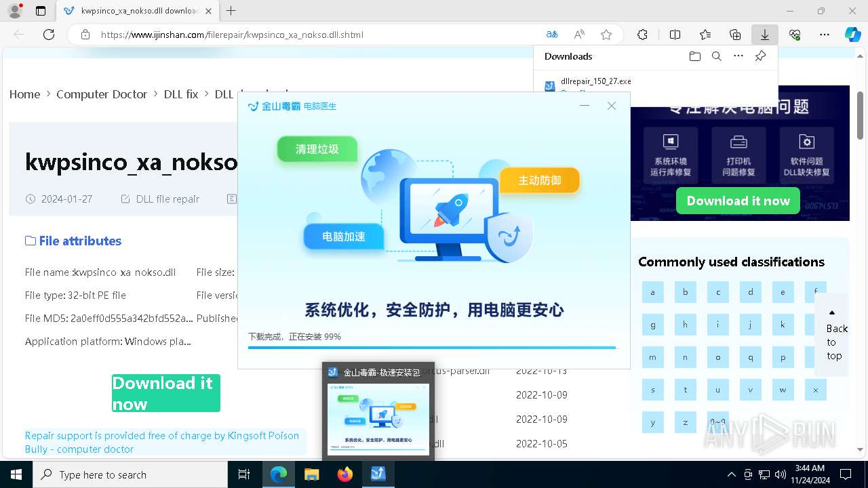Open Browser essentials heart icon

[x=795, y=35]
